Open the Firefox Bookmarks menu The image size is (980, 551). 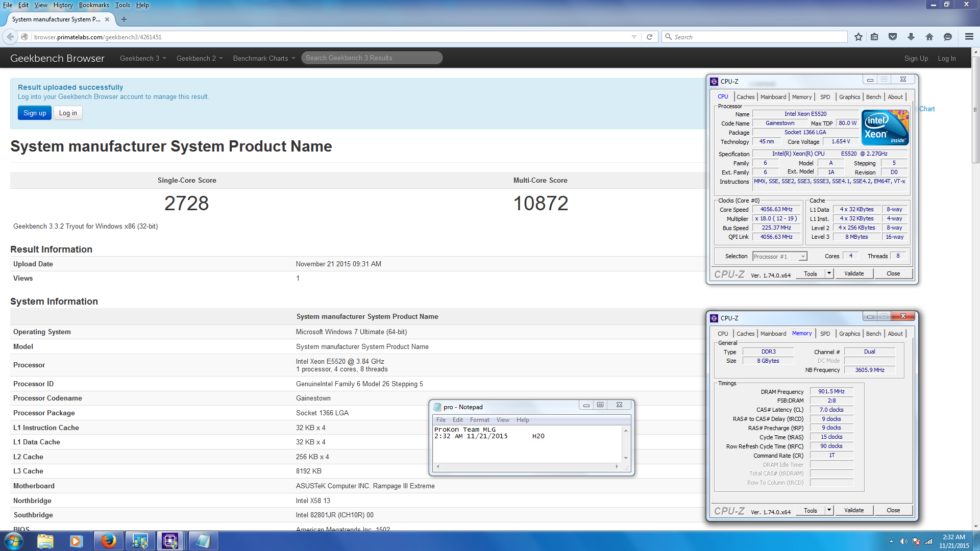94,5
